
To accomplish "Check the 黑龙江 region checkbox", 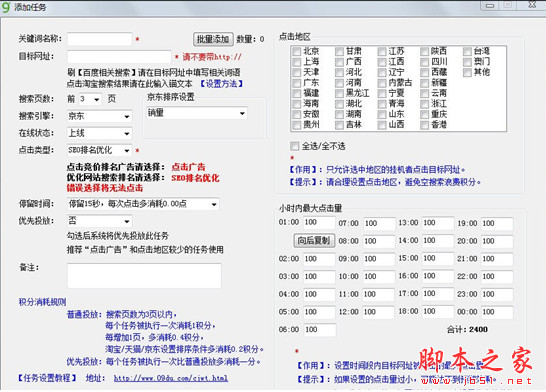I will point(340,93).
